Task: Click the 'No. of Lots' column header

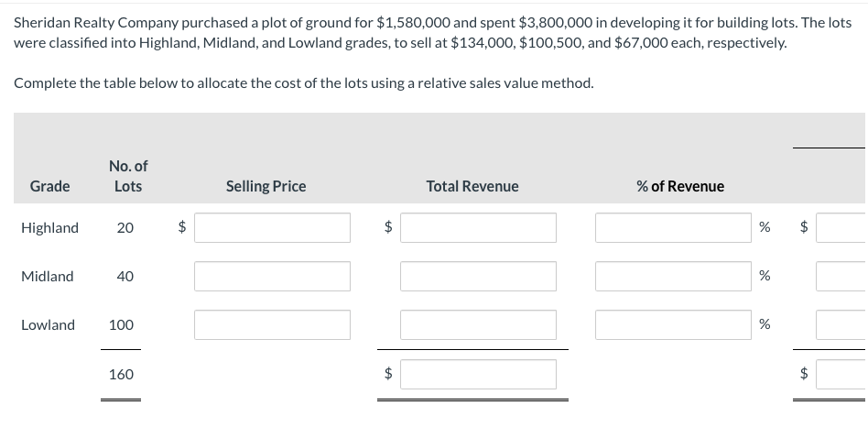Action: point(128,176)
